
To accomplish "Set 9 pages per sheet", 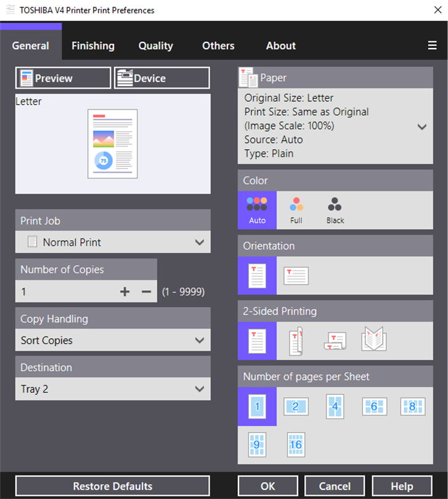I will (257, 445).
